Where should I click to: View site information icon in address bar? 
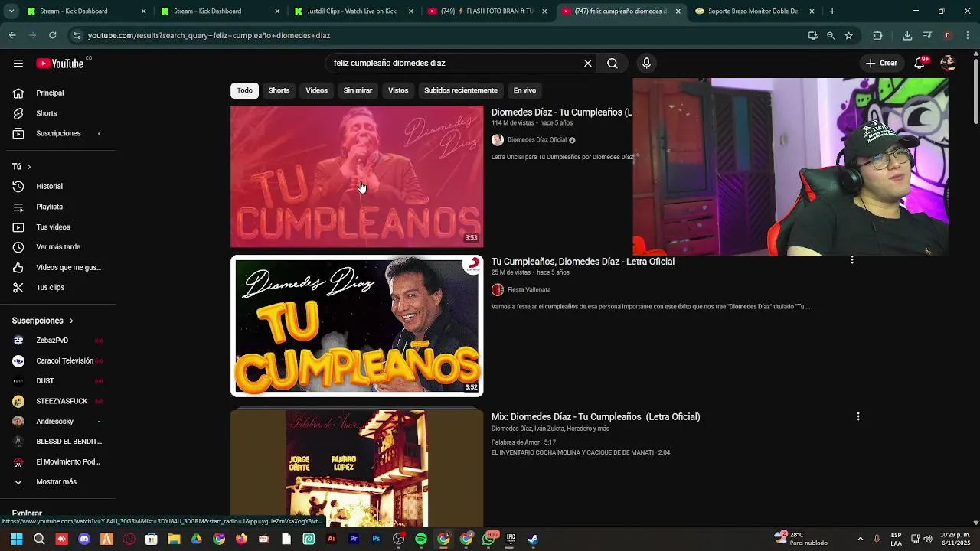pos(77,35)
